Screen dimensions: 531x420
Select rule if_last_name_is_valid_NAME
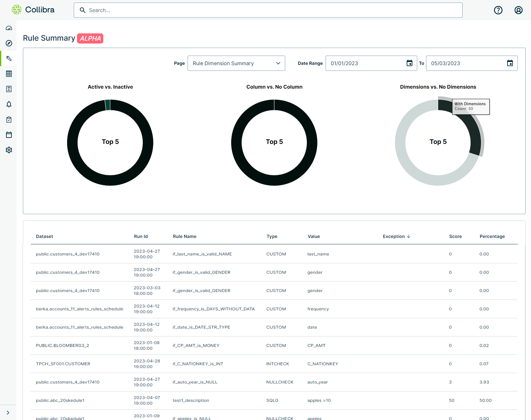pyautogui.click(x=202, y=254)
